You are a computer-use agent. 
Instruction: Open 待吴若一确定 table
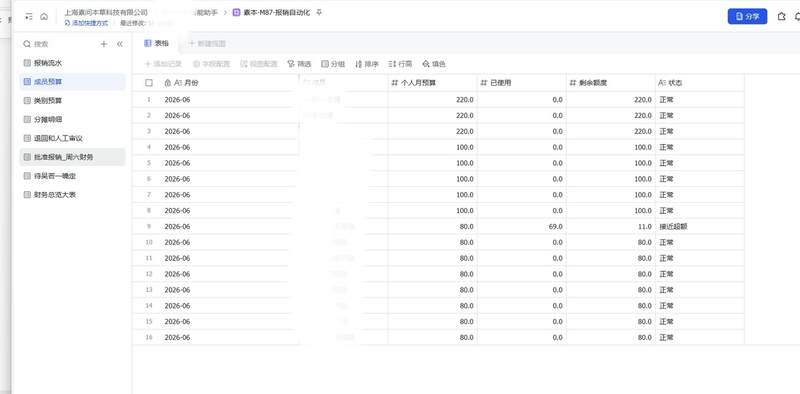pos(72,176)
